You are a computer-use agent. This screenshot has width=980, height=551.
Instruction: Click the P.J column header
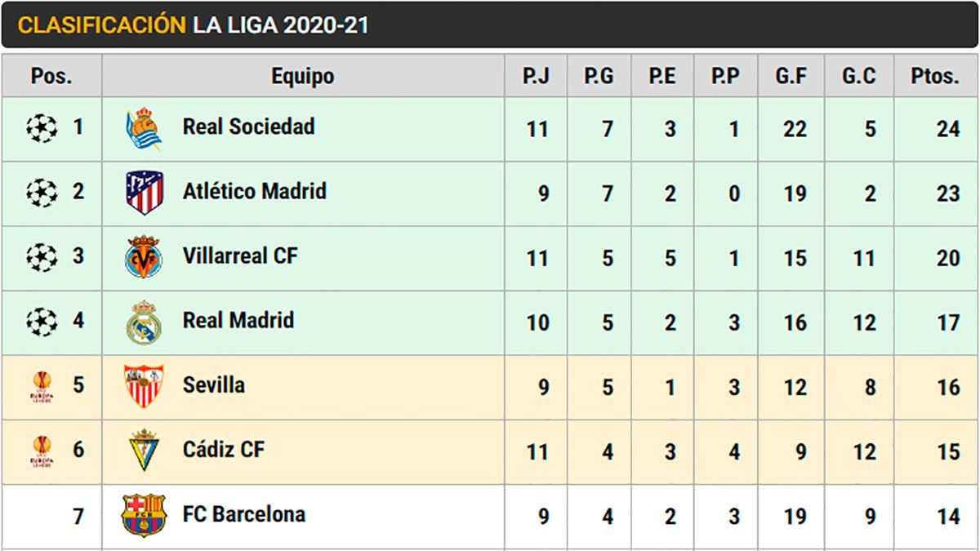pos(537,77)
